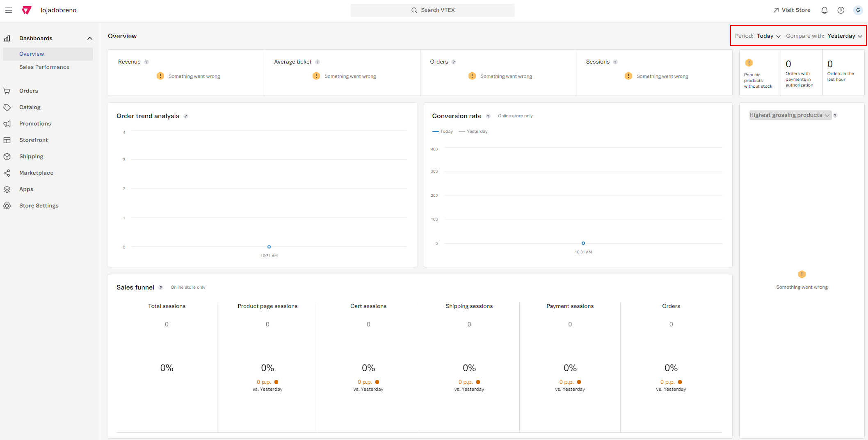Go to Sales Performance dashboard
This screenshot has height=440, width=868.
pos(44,67)
